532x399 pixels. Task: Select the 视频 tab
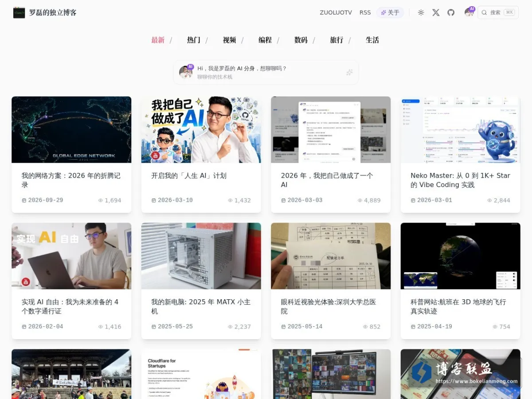pyautogui.click(x=229, y=40)
